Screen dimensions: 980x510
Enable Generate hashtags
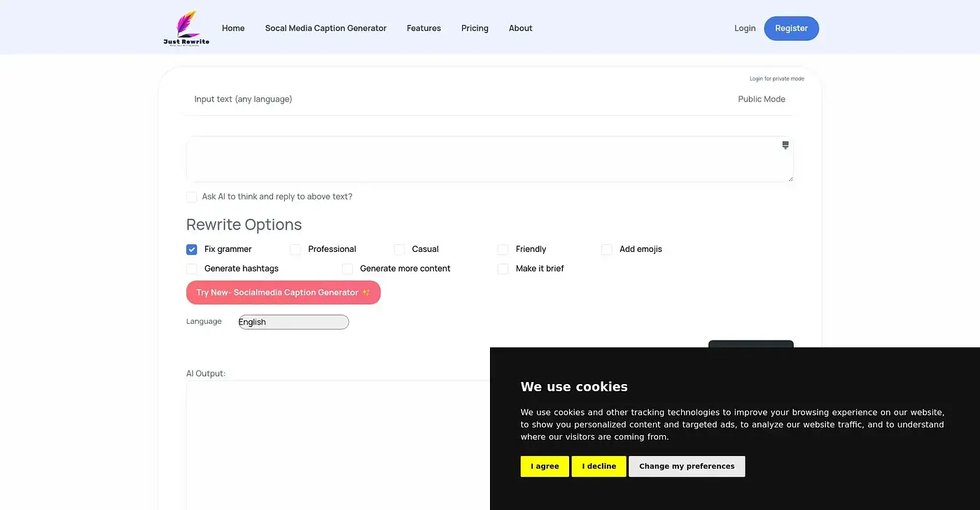click(x=192, y=269)
